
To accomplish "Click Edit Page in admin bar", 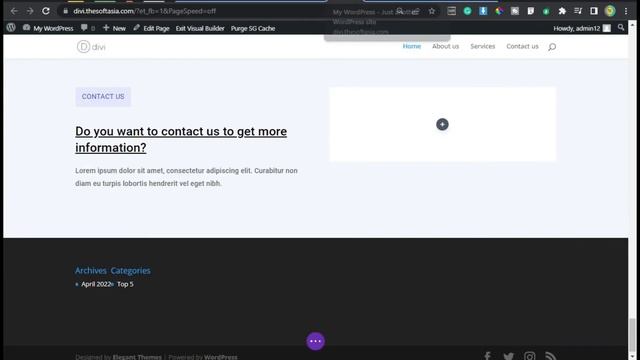I will coord(151,28).
